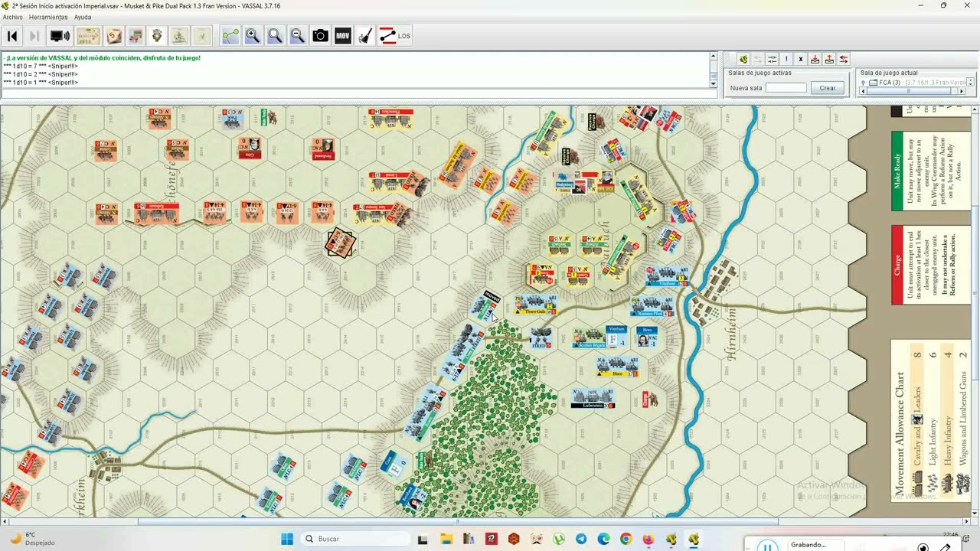
Task: Open Google Chrome from taskbar
Action: click(626, 539)
